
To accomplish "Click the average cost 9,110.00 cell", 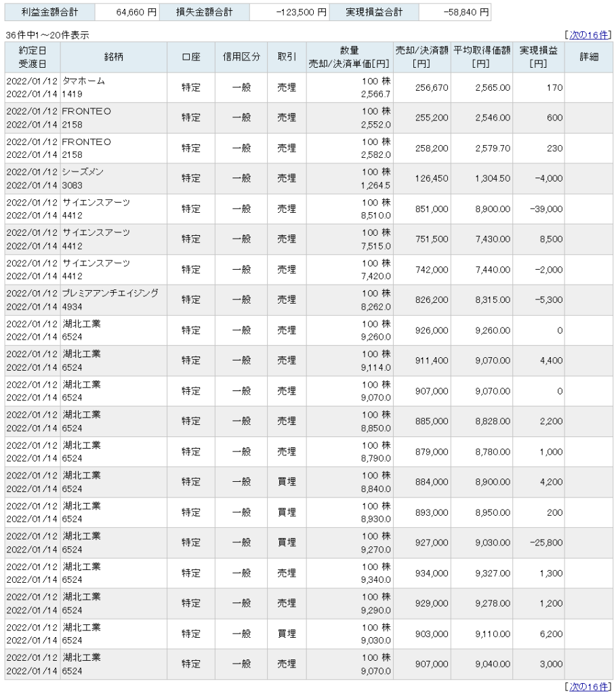I will [x=482, y=634].
